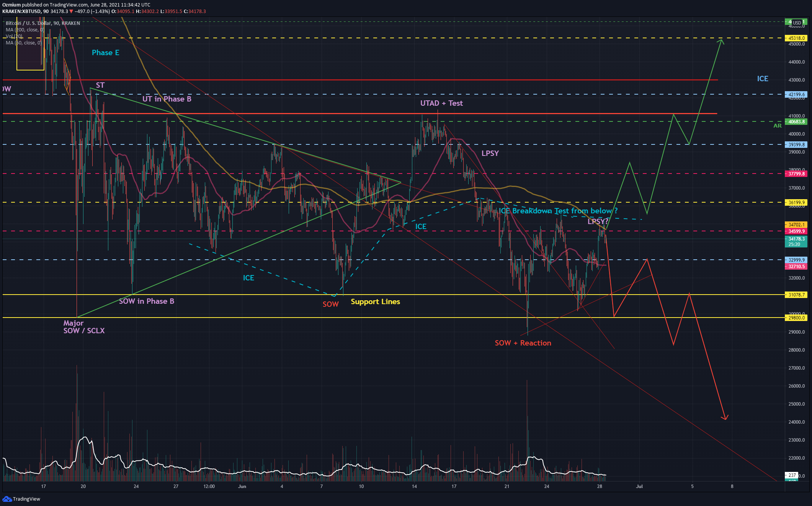Click the red 'SOW + Reaction' annotation

523,343
